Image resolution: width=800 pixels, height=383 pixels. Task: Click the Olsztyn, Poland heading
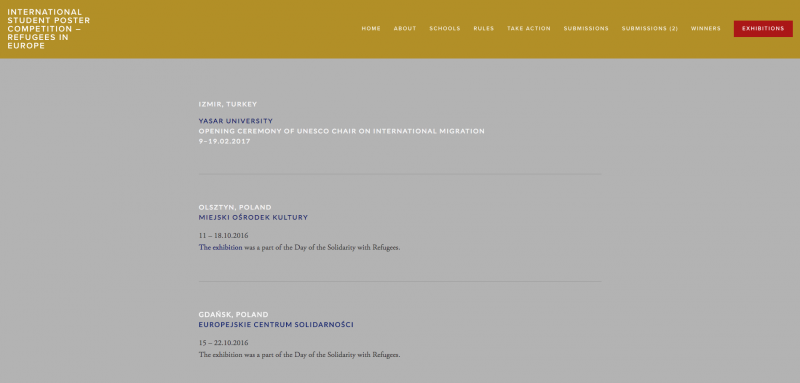(x=235, y=207)
